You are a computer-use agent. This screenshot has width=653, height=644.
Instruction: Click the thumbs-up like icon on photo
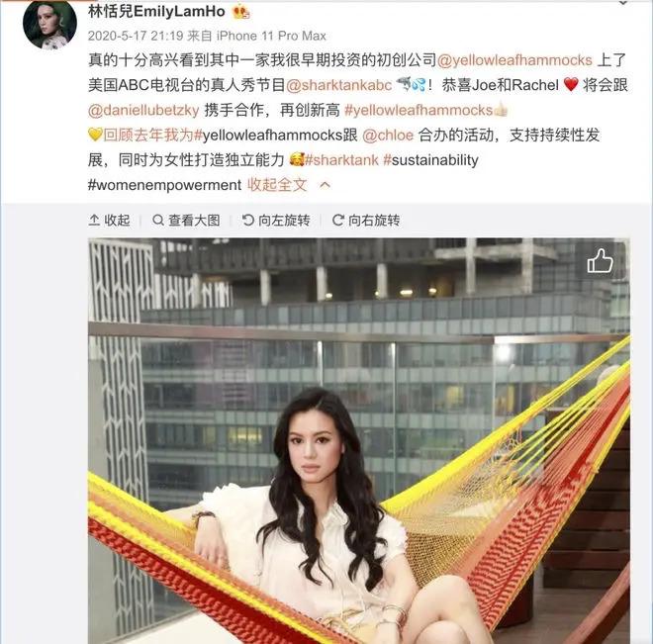coord(600,261)
